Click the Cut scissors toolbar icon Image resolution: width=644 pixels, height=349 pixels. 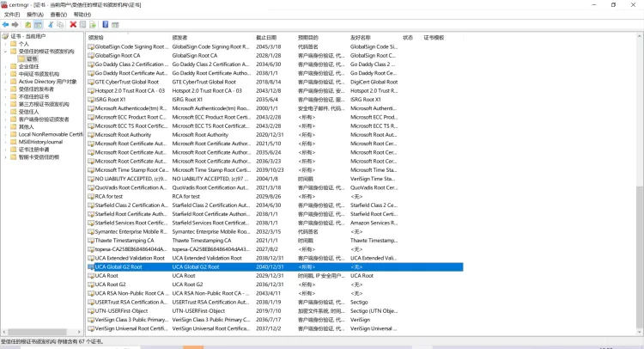pos(50,24)
